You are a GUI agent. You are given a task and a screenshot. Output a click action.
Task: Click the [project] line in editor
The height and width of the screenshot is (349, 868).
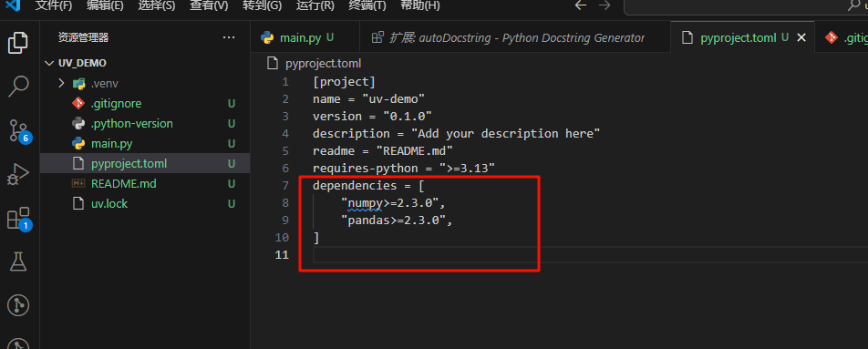coord(345,82)
